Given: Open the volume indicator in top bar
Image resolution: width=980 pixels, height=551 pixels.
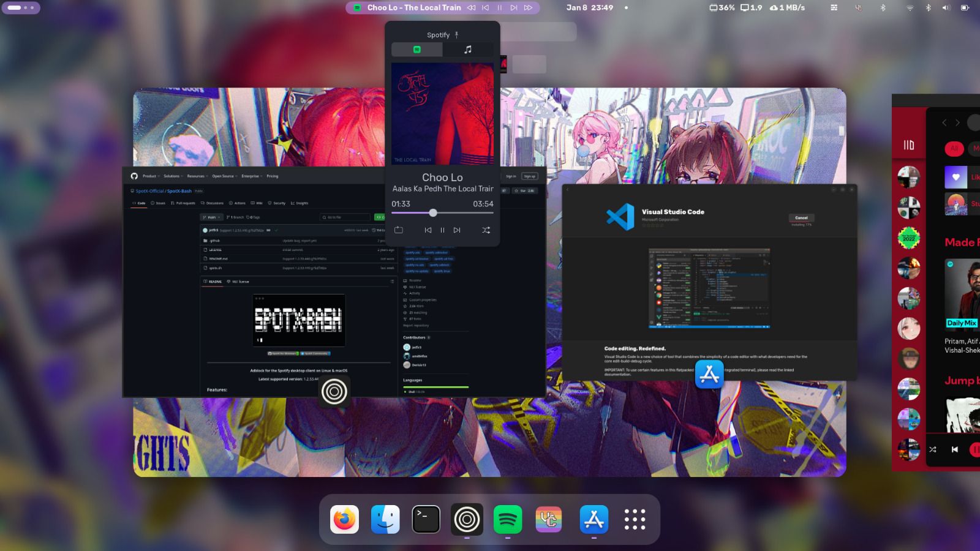Looking at the screenshot, I should pos(946,8).
